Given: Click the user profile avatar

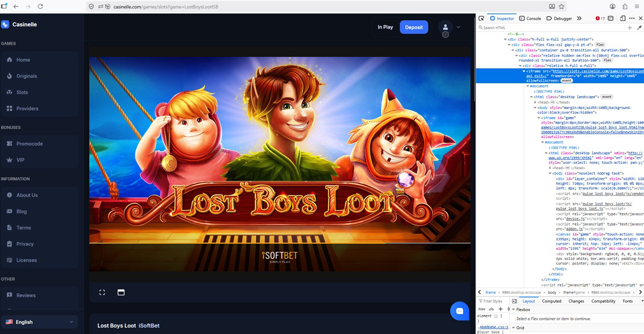Looking at the screenshot, I should 445,27.
